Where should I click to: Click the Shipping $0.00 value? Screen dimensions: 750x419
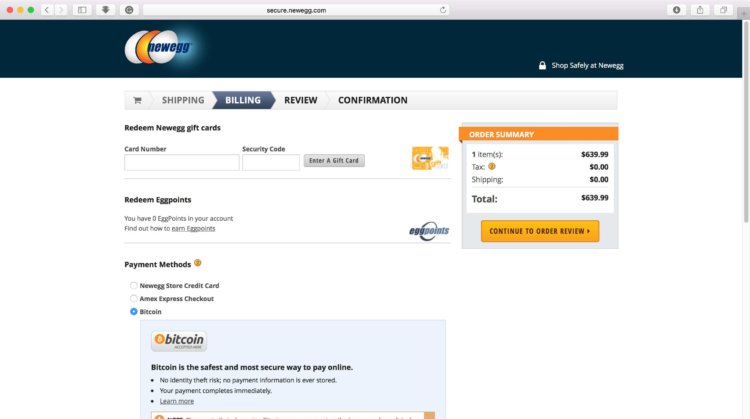pos(599,179)
